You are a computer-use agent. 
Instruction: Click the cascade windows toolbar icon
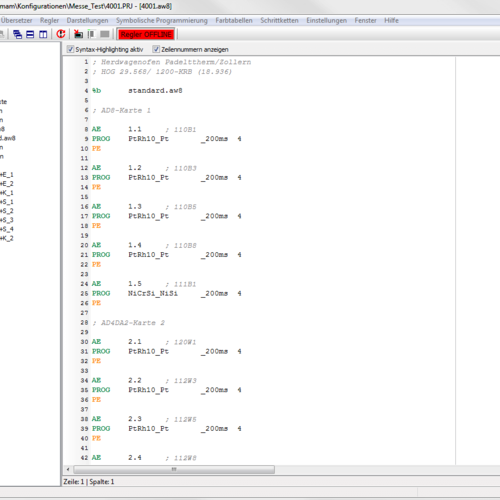(x=17, y=34)
